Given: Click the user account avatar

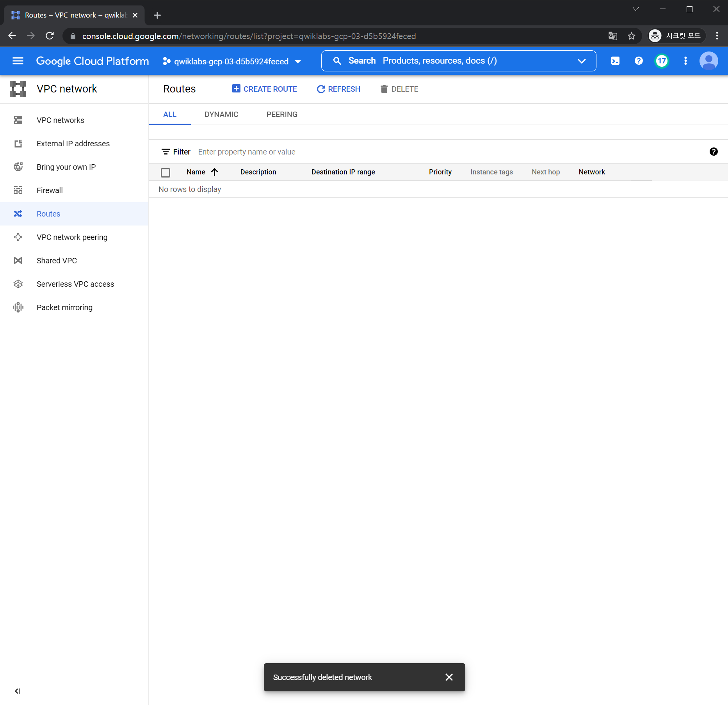Looking at the screenshot, I should [708, 61].
